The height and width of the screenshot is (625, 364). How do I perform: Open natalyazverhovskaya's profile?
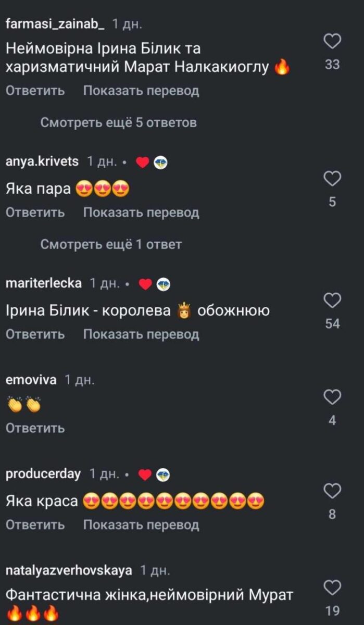pyautogui.click(x=69, y=570)
